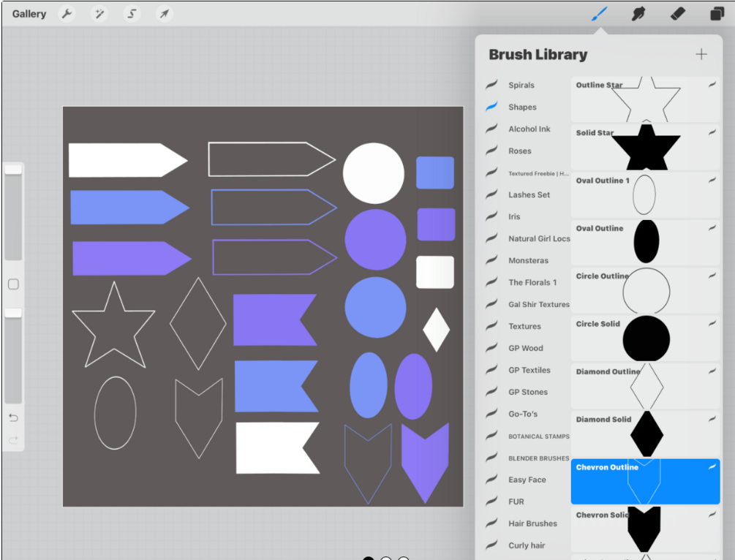Select the Easy Face brush set
The width and height of the screenshot is (735, 560).
pyautogui.click(x=527, y=480)
